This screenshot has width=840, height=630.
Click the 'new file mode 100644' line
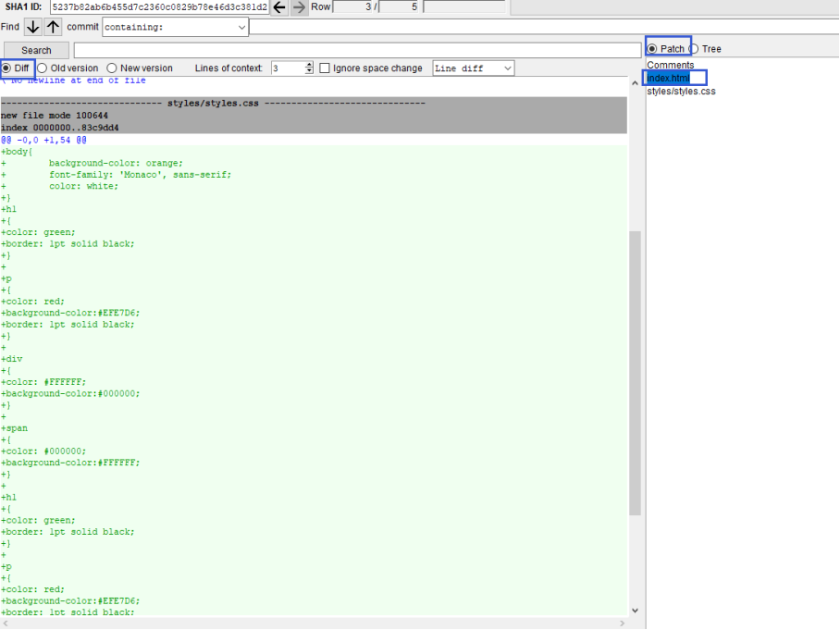pyautogui.click(x=54, y=116)
